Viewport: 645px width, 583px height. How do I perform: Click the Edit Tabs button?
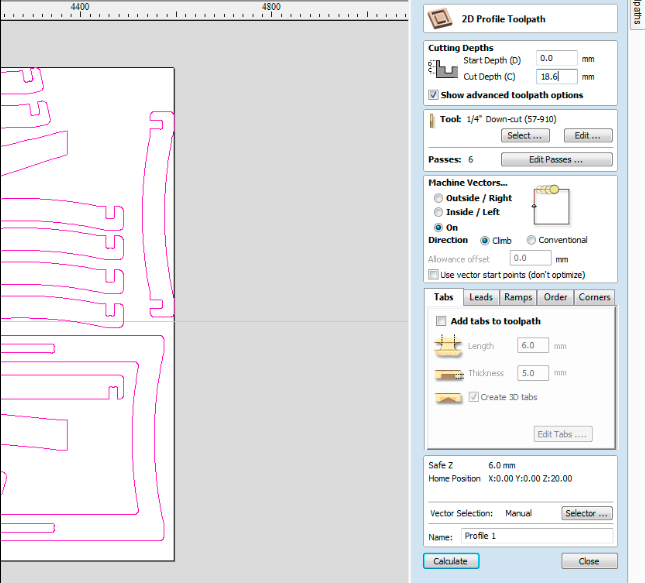point(563,434)
